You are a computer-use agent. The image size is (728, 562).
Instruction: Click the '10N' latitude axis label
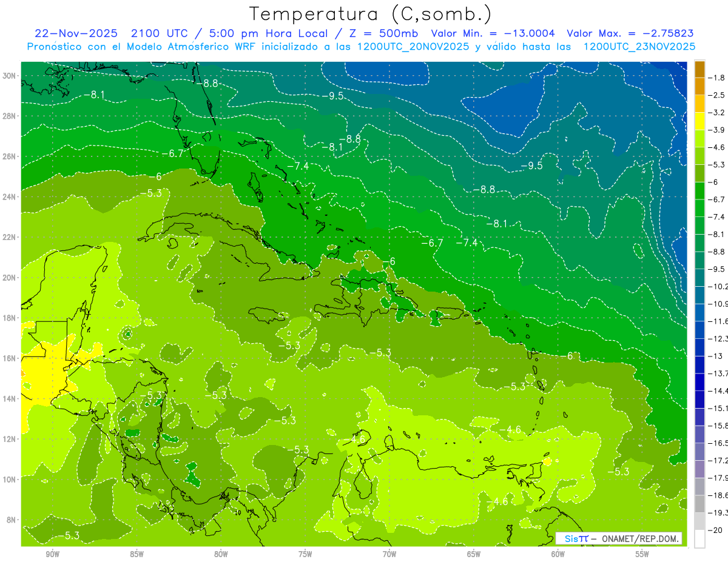click(x=10, y=479)
